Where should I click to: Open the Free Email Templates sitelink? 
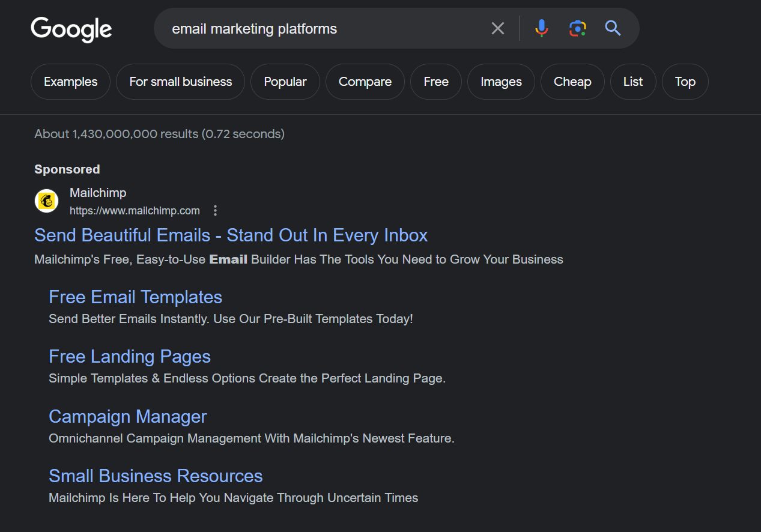tap(135, 297)
